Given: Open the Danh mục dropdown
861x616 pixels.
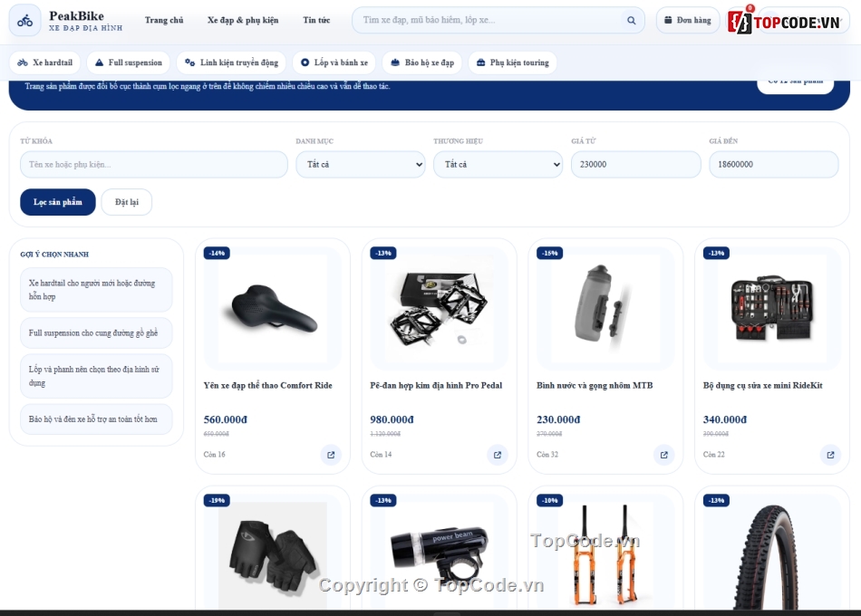Looking at the screenshot, I should (x=361, y=164).
